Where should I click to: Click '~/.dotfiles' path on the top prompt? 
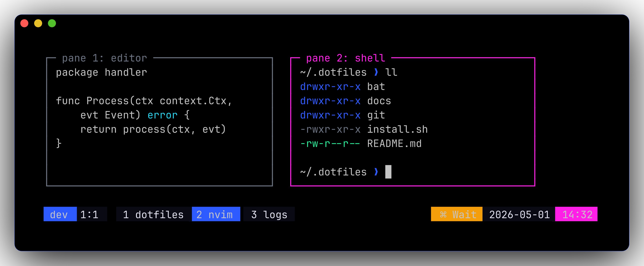333,72
